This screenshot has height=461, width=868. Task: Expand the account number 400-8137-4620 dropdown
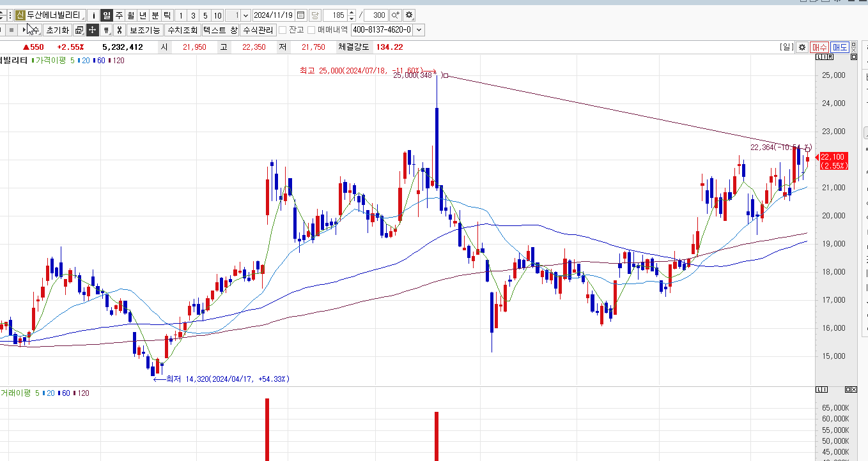pos(419,30)
